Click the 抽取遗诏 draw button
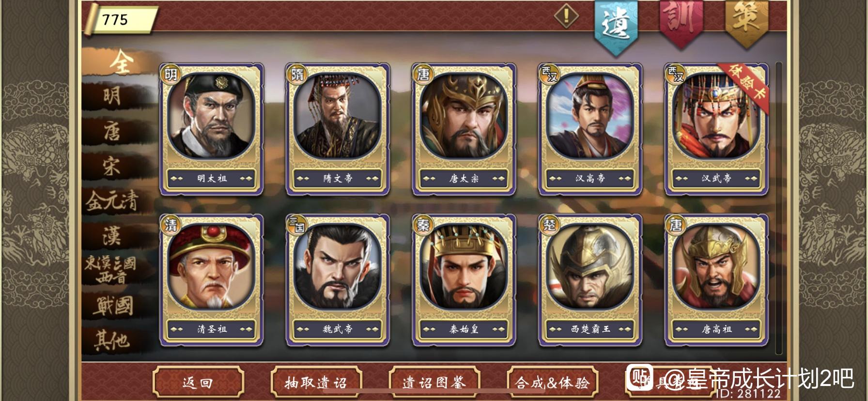The height and width of the screenshot is (401, 868). 316,383
